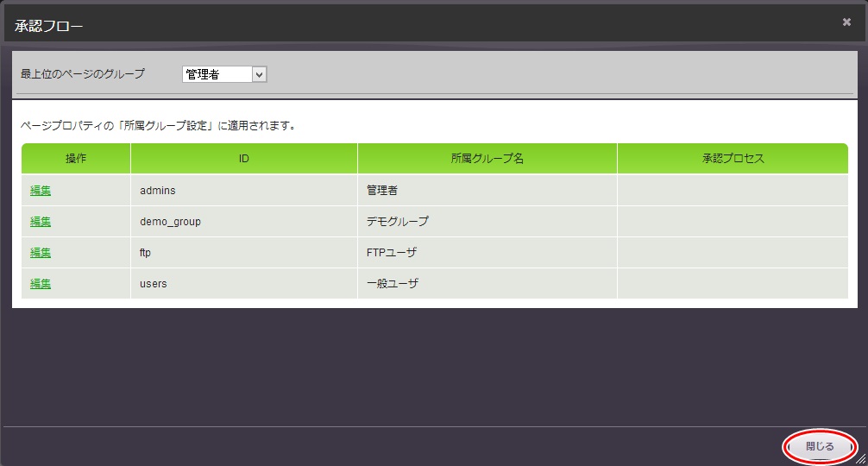Click the 承認フロー dialog title

click(48, 26)
